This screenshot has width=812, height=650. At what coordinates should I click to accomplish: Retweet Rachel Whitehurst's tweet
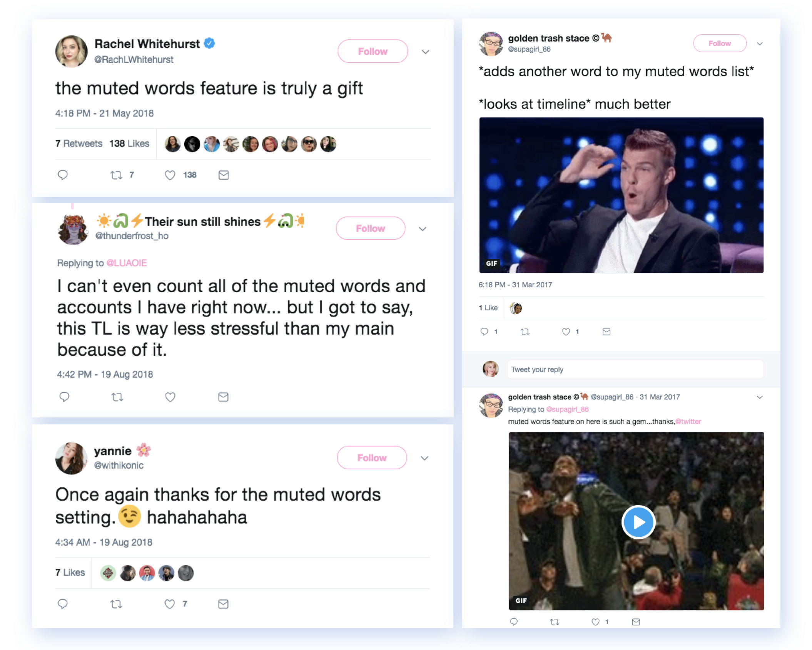pyautogui.click(x=116, y=175)
